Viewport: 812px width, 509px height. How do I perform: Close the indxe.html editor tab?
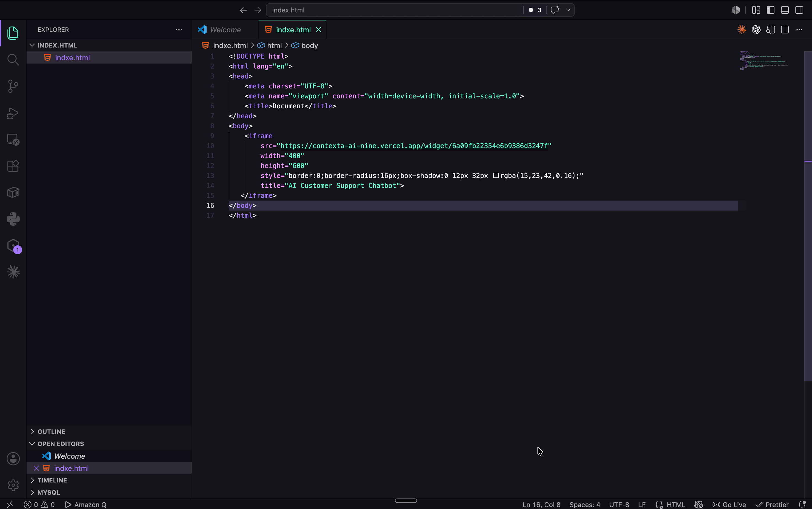(x=318, y=30)
